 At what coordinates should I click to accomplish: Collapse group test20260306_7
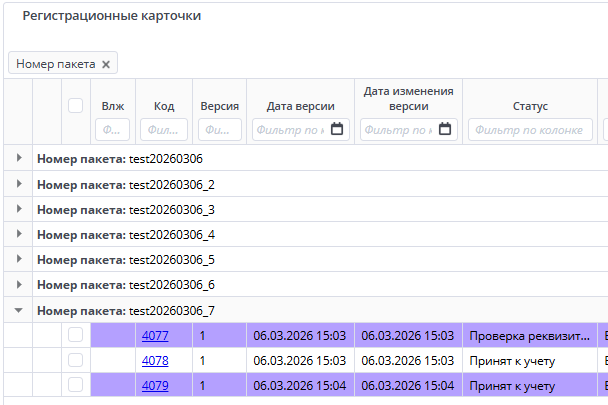pyautogui.click(x=19, y=311)
